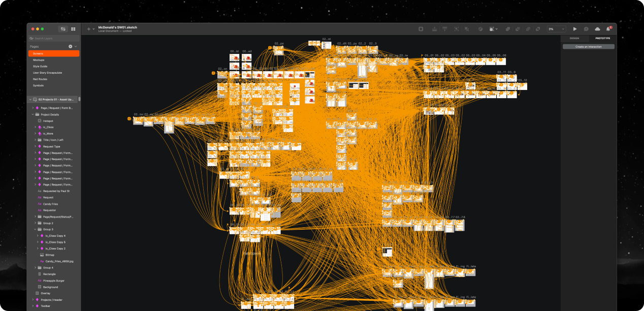Select the Prototype tab

(x=603, y=38)
